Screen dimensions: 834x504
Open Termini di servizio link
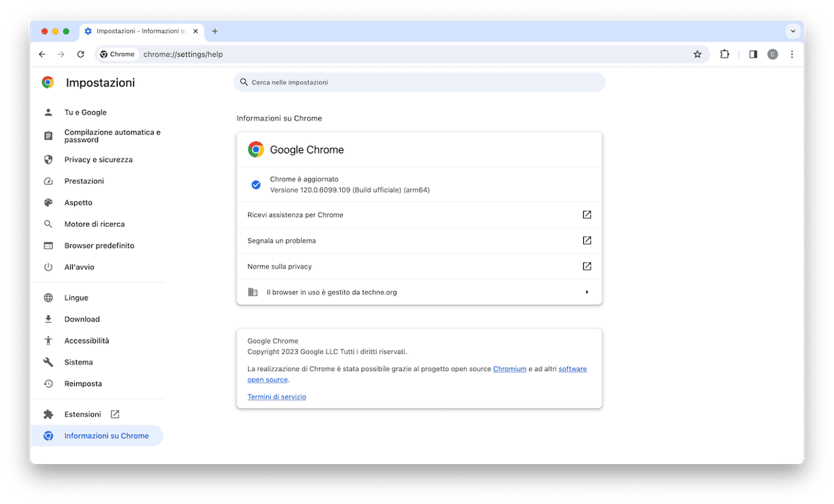(x=276, y=397)
